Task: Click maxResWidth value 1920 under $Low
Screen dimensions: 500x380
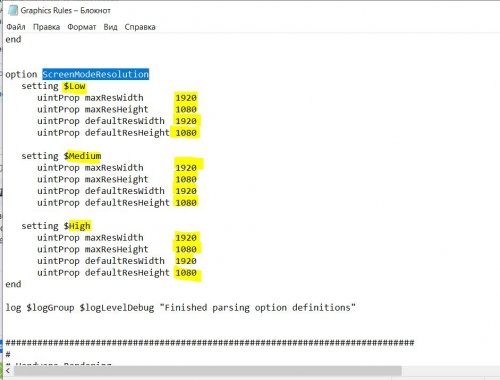Action: coord(186,98)
